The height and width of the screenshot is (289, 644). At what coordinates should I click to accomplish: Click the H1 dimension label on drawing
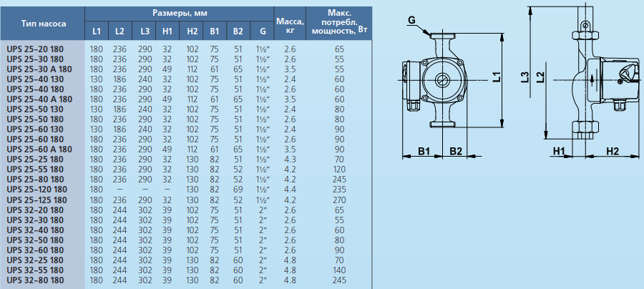tap(559, 152)
